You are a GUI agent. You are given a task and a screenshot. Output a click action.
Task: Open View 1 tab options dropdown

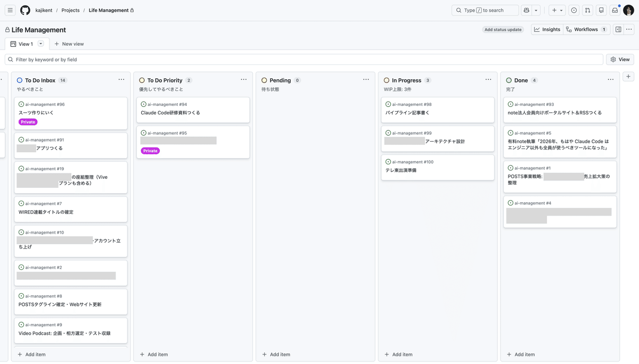click(x=41, y=44)
